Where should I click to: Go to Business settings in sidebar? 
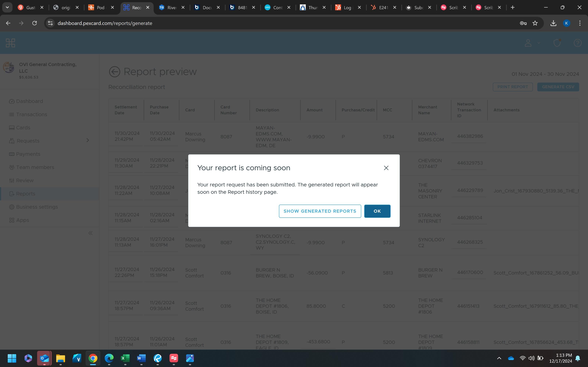tap(37, 207)
